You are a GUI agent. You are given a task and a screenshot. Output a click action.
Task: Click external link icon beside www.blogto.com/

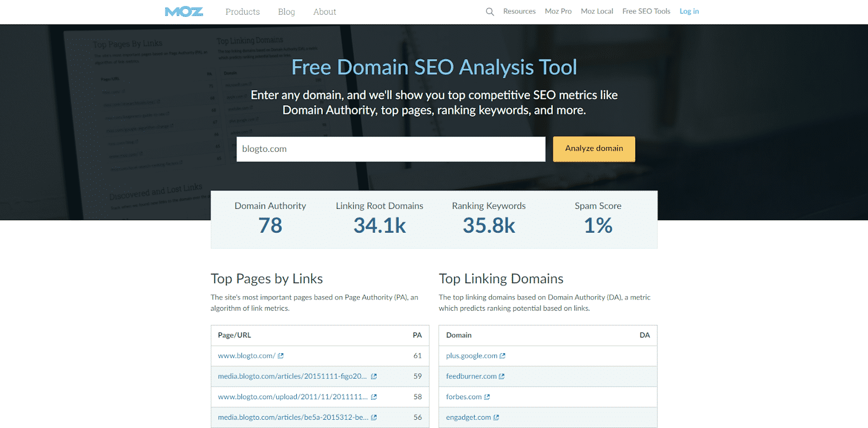280,356
